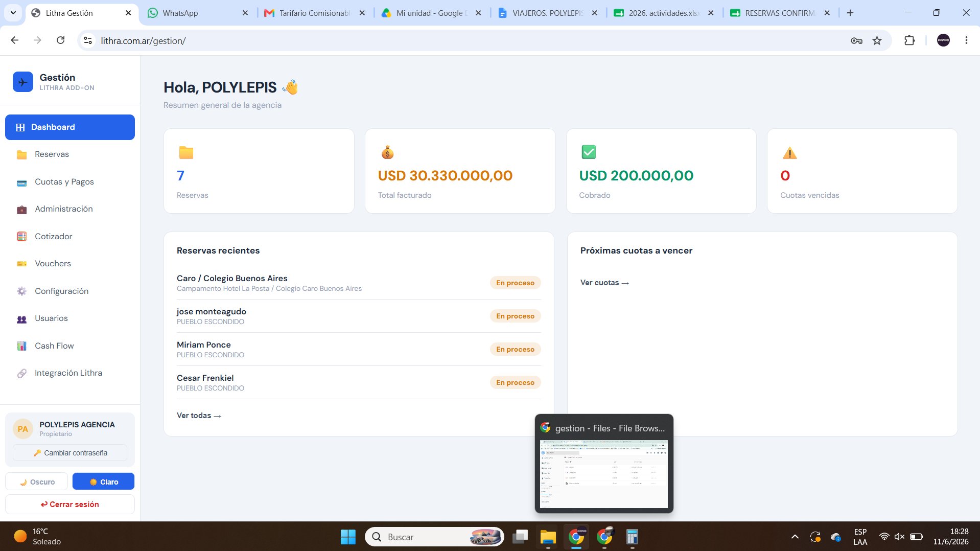Screen dimensions: 980x551
Task: Open the Windows Start menu
Action: pyautogui.click(x=348, y=537)
